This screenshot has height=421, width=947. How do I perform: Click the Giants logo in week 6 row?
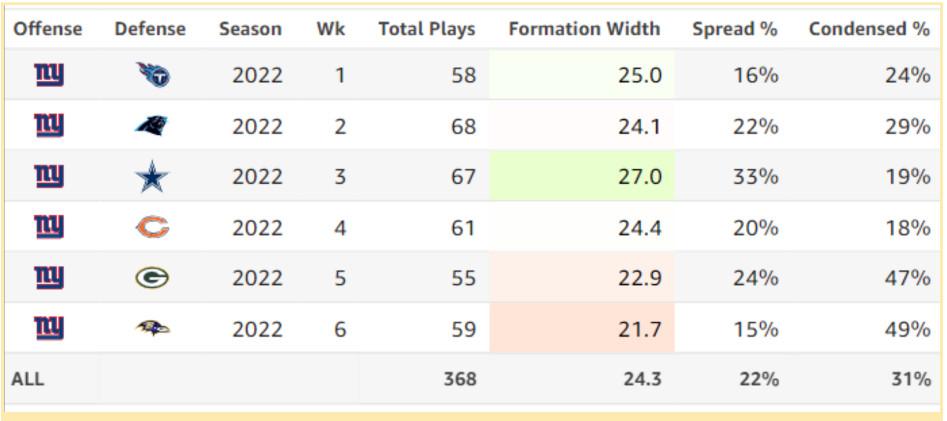click(x=49, y=327)
